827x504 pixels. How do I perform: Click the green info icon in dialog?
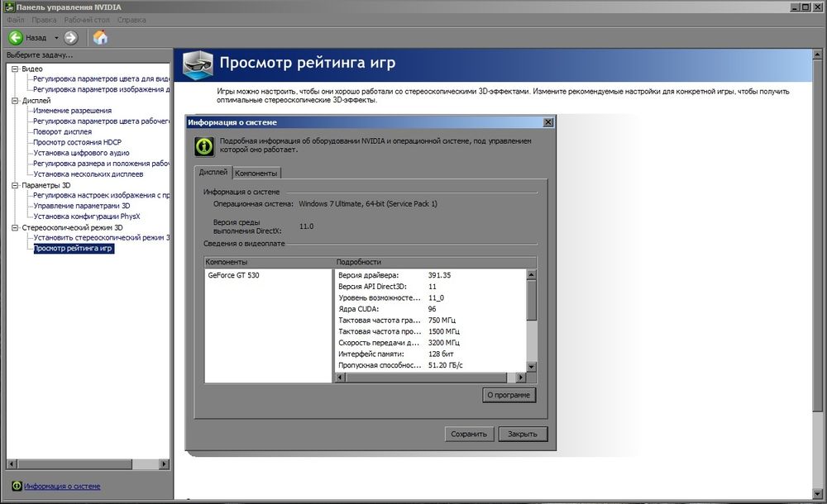(204, 146)
